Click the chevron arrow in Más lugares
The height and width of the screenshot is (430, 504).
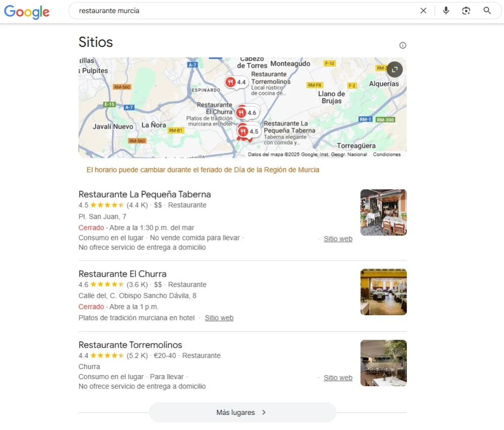pos(264,412)
